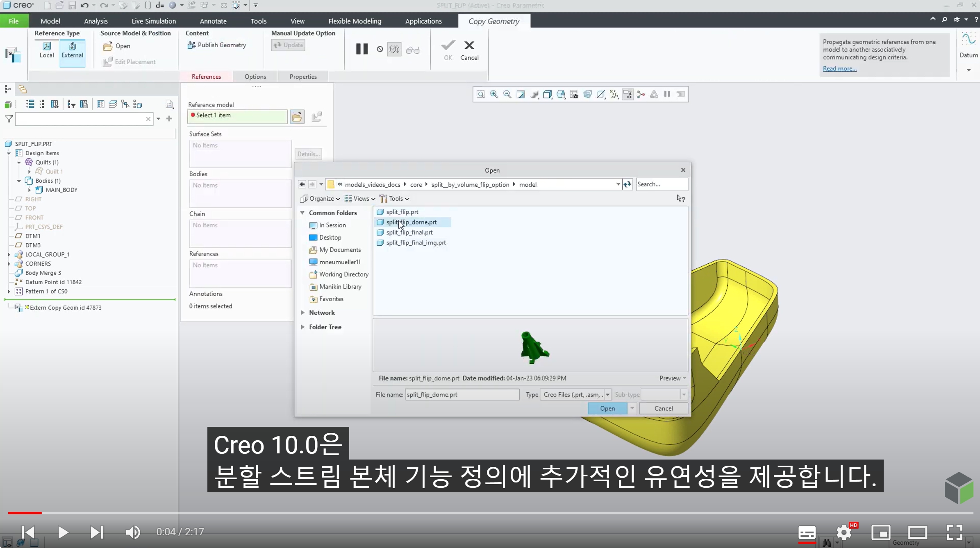980x548 pixels.
Task: Open the Flexible Modeling tab
Action: [x=355, y=21]
